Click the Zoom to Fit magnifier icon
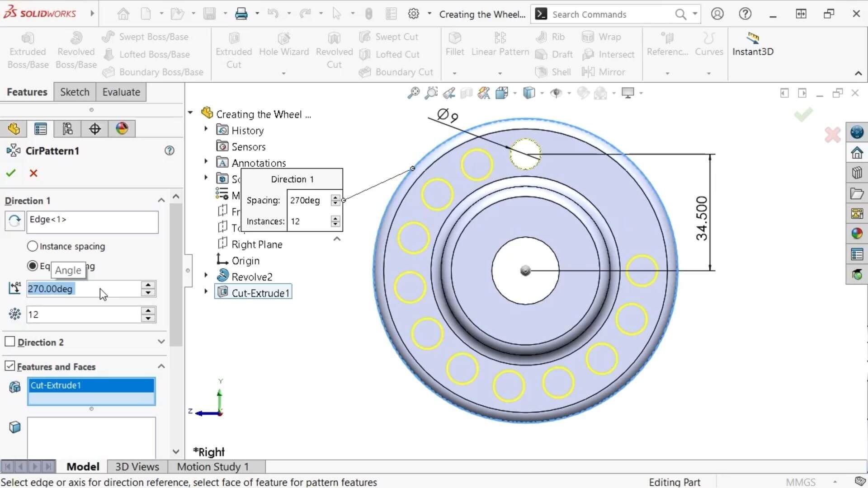The height and width of the screenshot is (488, 868). [x=413, y=93]
